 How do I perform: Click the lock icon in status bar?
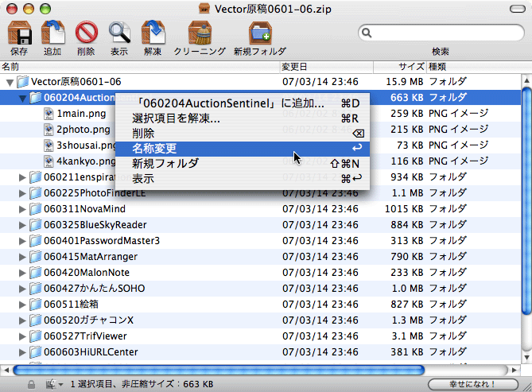click(x=31, y=384)
